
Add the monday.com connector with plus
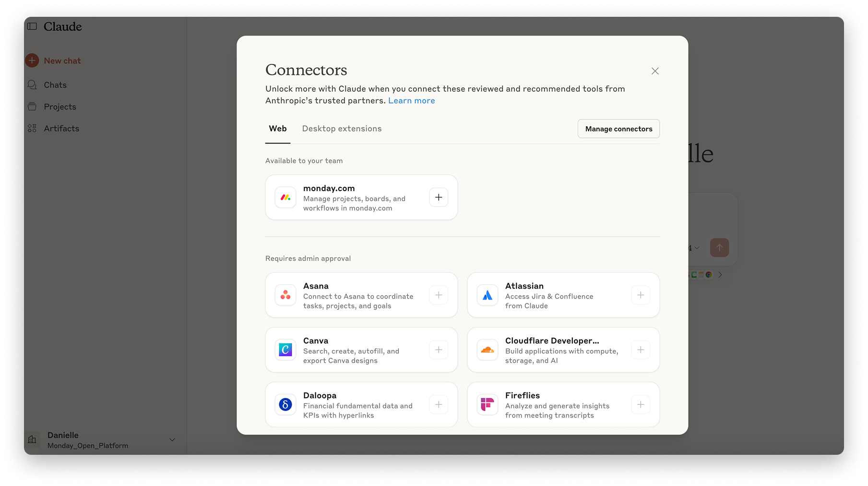tap(439, 197)
